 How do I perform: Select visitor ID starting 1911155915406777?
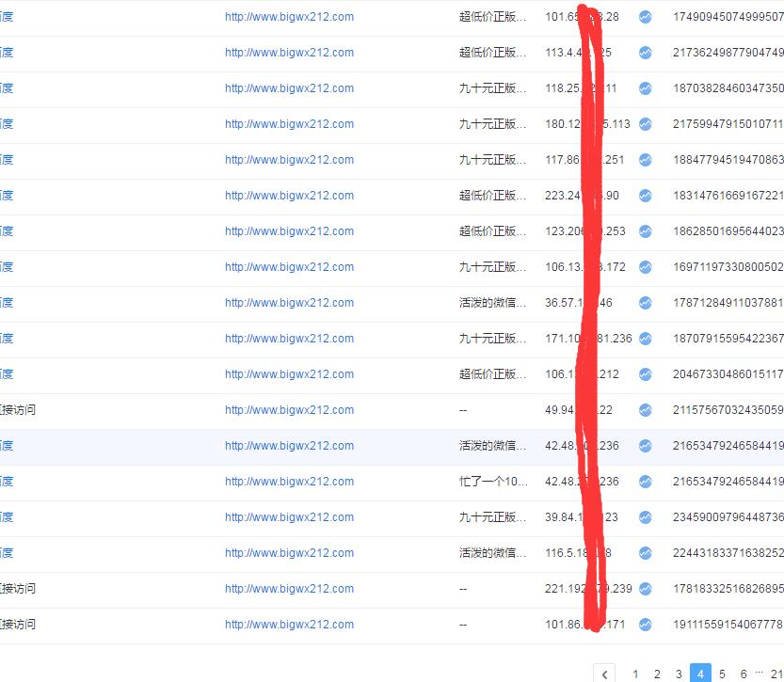728,624
